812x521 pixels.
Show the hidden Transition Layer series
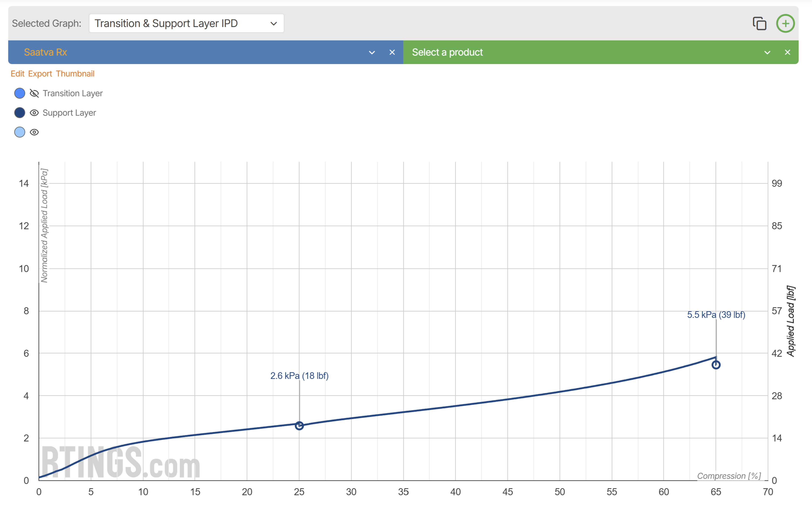[x=34, y=93]
